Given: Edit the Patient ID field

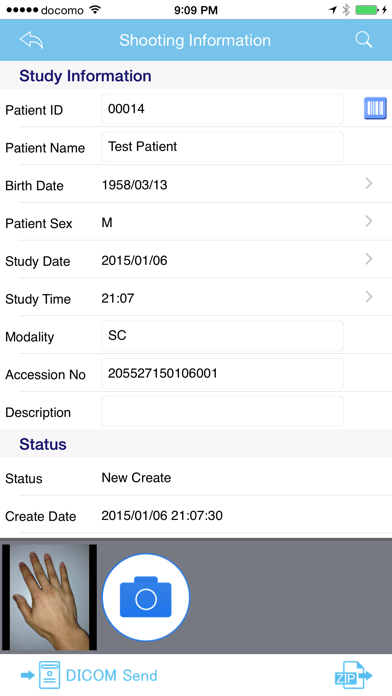Looking at the screenshot, I should [222, 109].
